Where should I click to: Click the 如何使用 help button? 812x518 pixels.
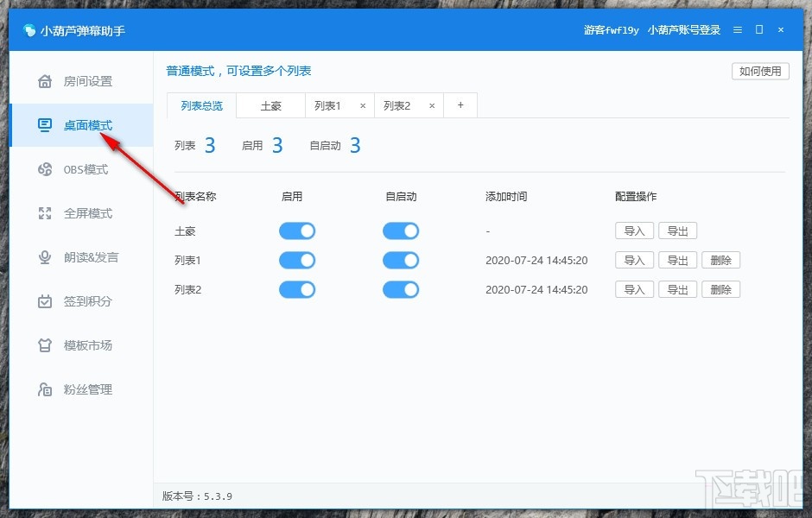[x=760, y=71]
